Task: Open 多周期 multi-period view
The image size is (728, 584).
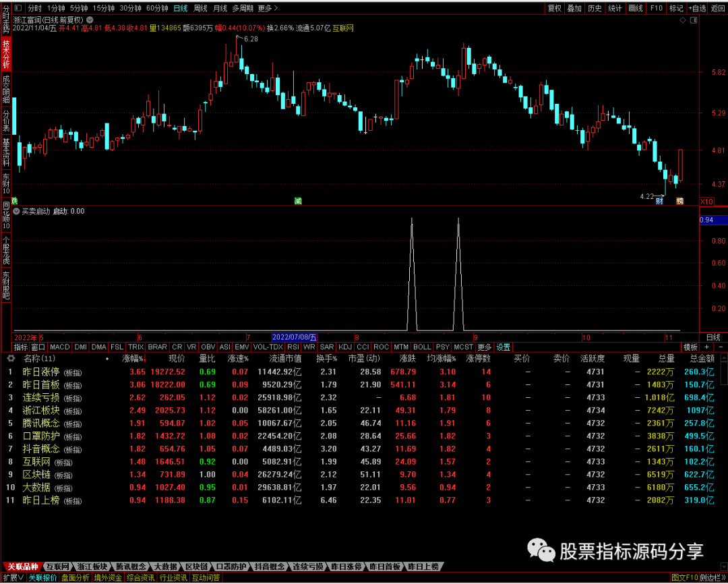Action: click(243, 8)
